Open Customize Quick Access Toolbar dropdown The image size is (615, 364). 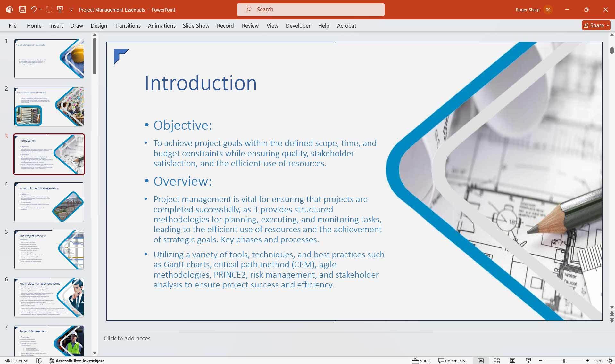[71, 10]
